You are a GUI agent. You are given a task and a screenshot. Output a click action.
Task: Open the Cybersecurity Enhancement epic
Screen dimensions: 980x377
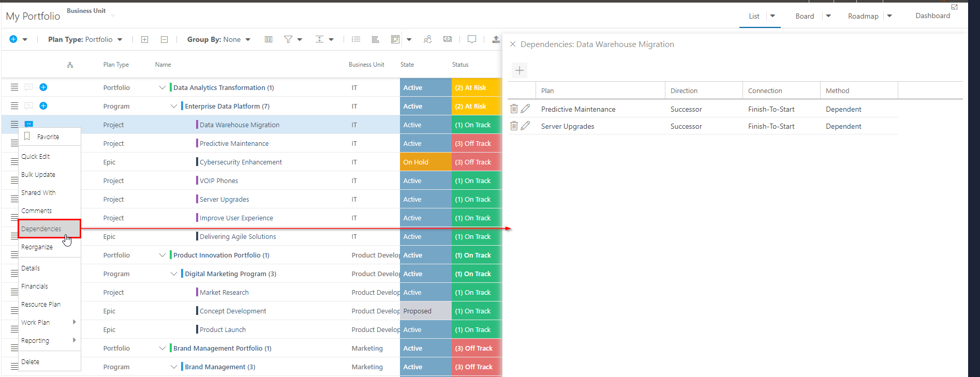241,162
